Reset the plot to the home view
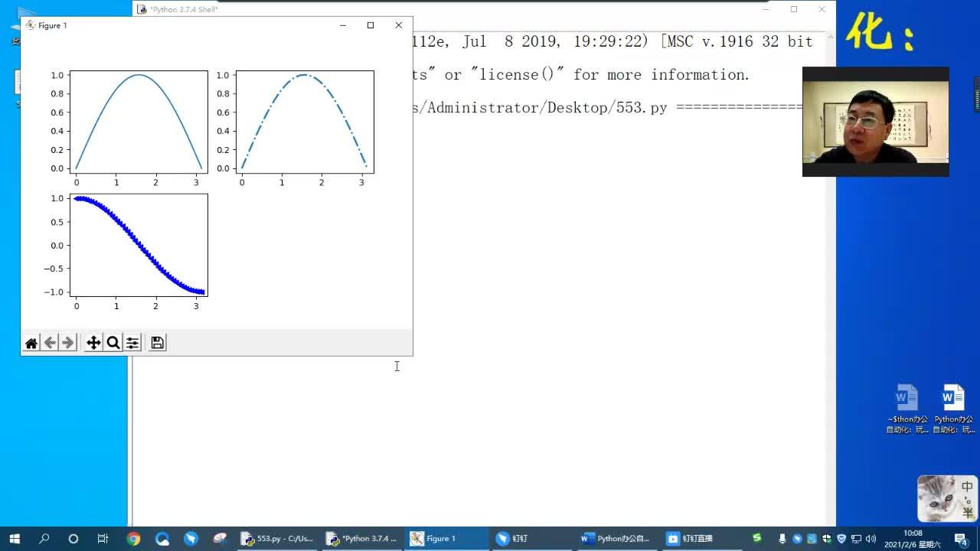This screenshot has height=551, width=980. click(31, 343)
